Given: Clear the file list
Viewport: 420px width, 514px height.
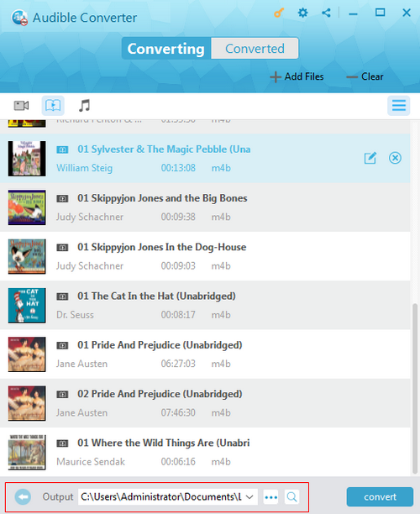Looking at the screenshot, I should 365,76.
